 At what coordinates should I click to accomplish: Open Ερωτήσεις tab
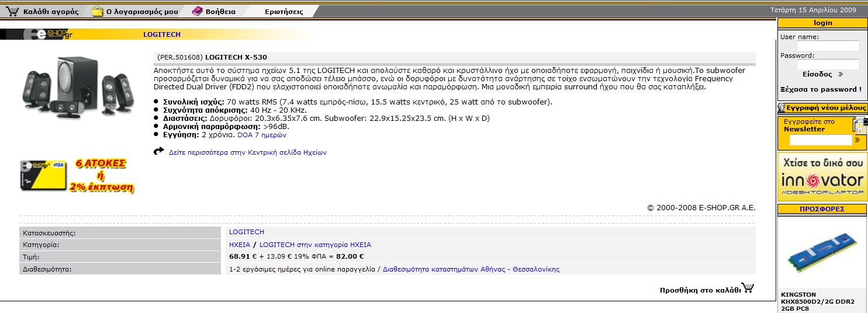[x=284, y=12]
